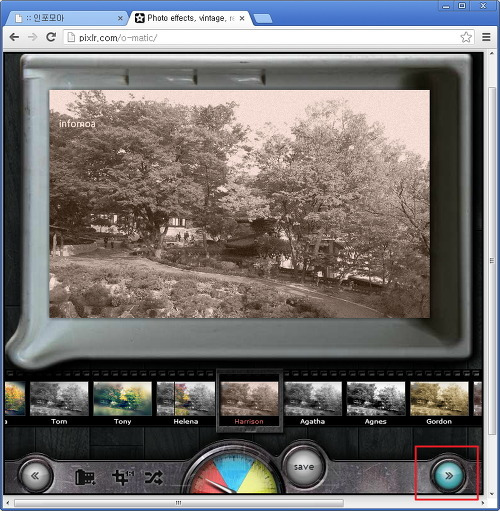The image size is (500, 511).
Task: Switch to the 인포모아 tab
Action: coord(66,18)
